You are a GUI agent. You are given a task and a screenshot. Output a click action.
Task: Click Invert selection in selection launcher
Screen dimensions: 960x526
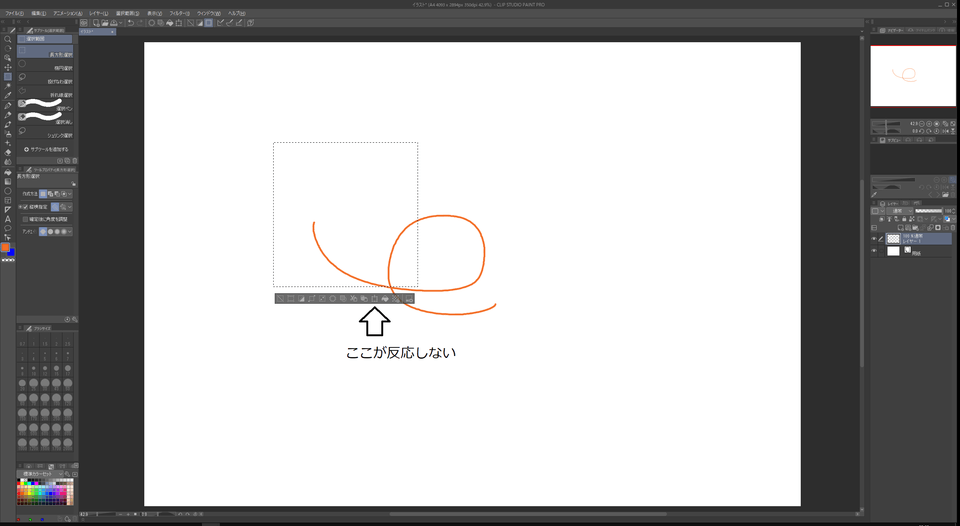coord(302,298)
